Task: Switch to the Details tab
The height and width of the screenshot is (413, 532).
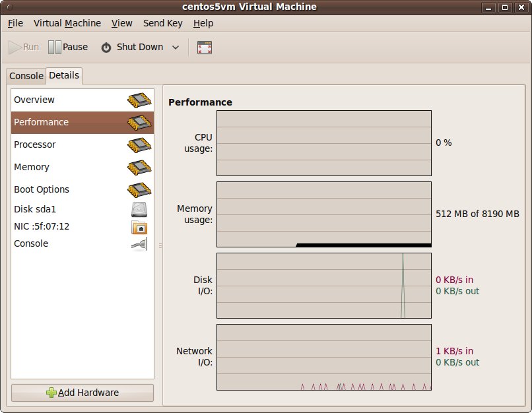Action: (64, 75)
